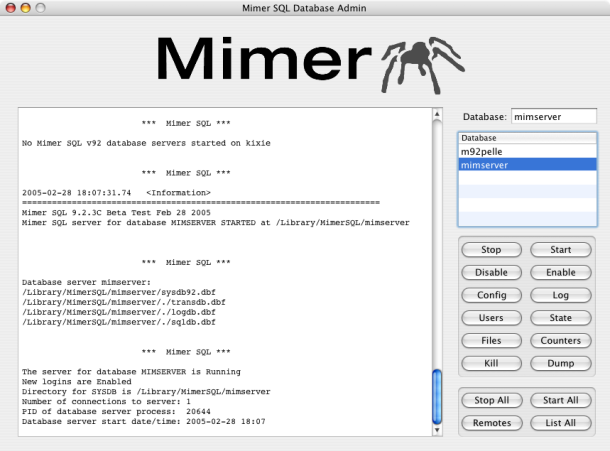
Task: Open the Remotes list
Action: coord(492,423)
